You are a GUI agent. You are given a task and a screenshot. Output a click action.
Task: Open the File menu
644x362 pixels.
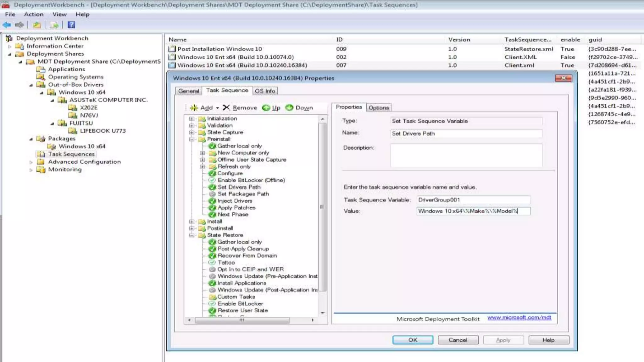click(10, 14)
